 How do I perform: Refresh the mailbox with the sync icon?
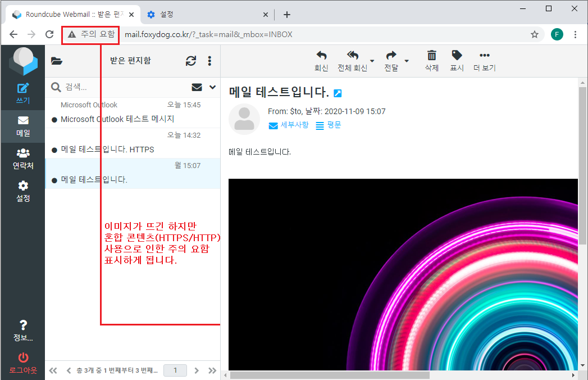tap(191, 61)
